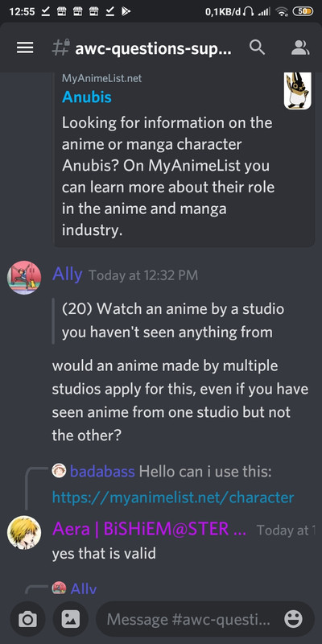Open the image gallery picker icon

71,619
